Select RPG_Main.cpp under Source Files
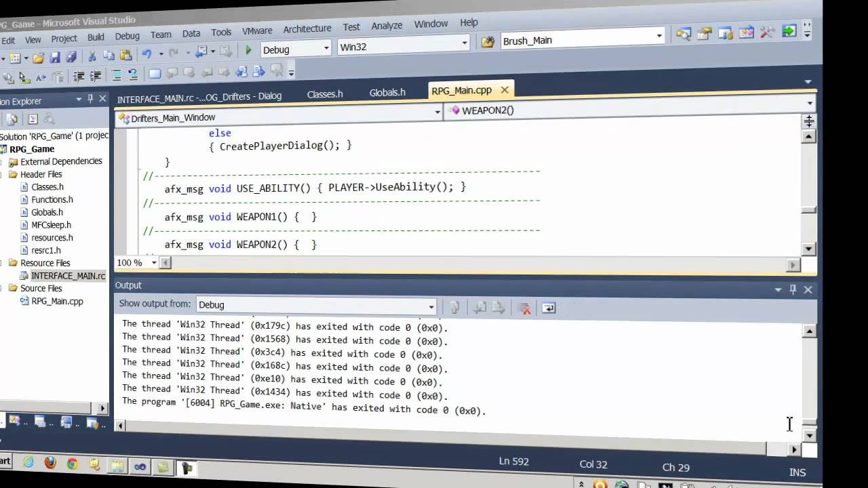 click(57, 301)
